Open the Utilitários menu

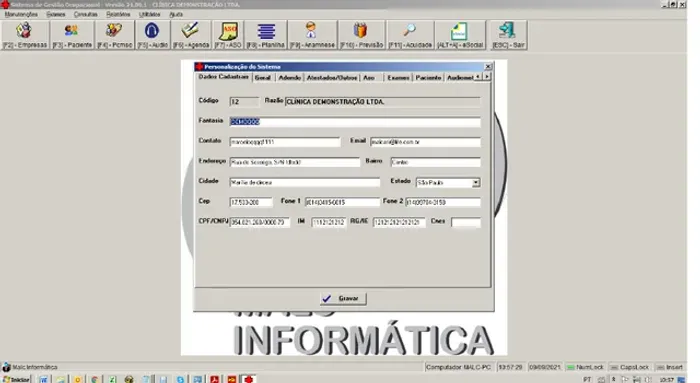149,14
